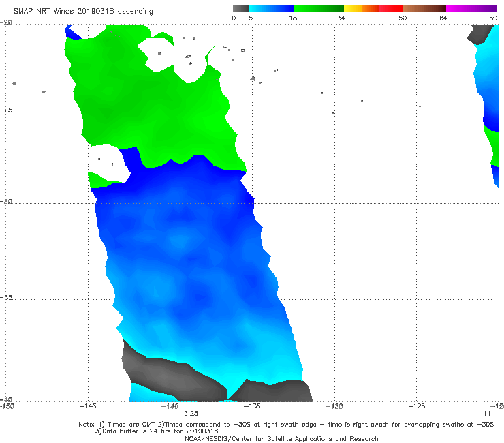Choose the yellow-orange segment of the color bar
The height and width of the screenshot is (443, 504).
[362, 8]
